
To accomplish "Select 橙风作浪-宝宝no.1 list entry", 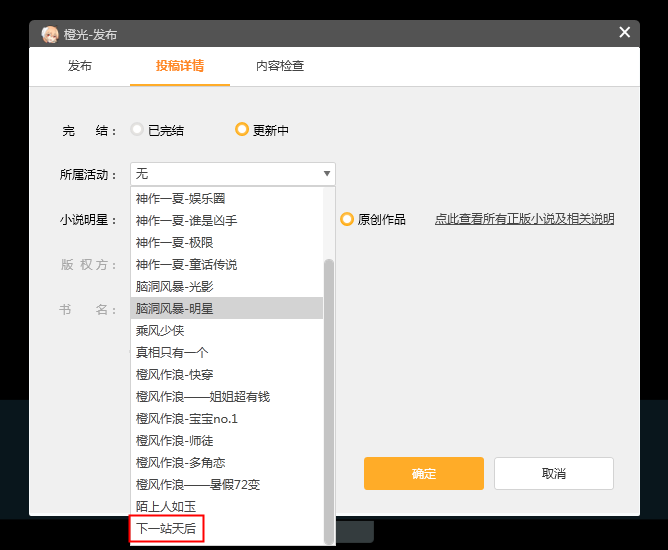I will 186,418.
